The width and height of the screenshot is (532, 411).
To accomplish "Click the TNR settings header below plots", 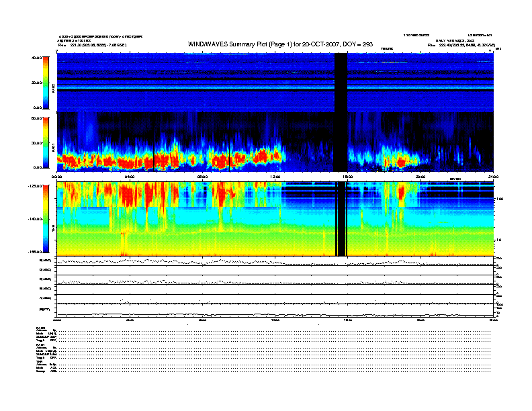I will [39, 361].
